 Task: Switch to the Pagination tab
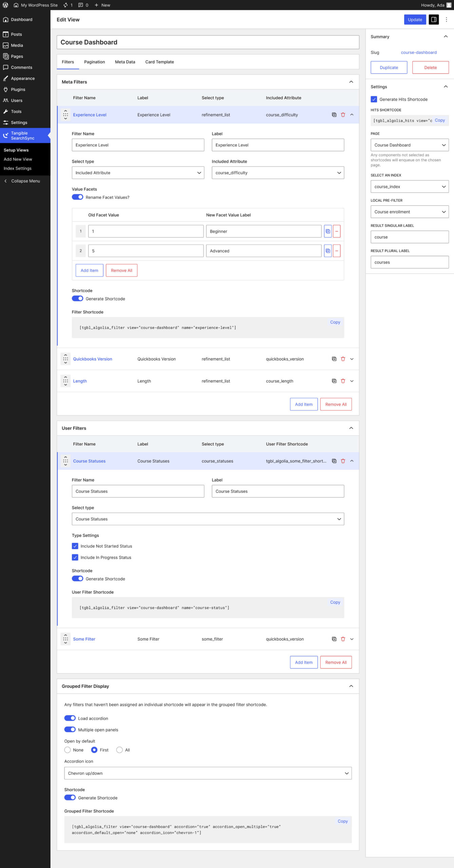click(x=94, y=62)
